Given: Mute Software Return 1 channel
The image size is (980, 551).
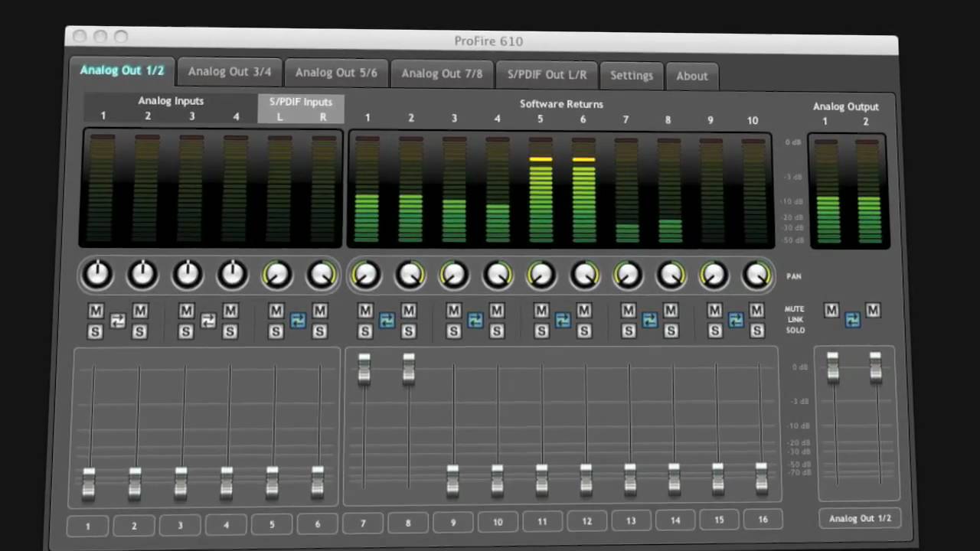Looking at the screenshot, I should [x=365, y=311].
